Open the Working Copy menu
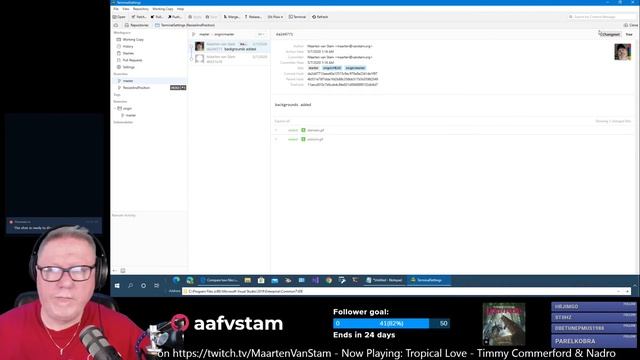Screen dimensions: 640x360 [x=162, y=9]
